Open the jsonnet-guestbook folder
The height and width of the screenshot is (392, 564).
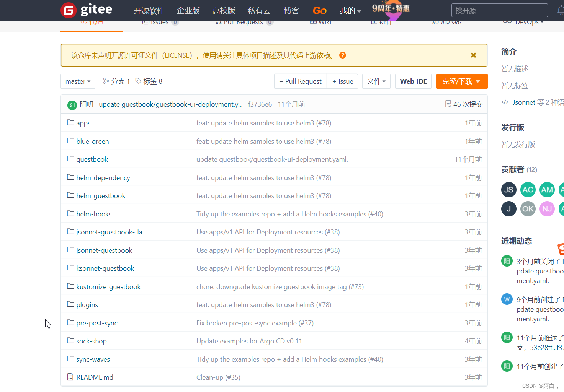(x=104, y=250)
